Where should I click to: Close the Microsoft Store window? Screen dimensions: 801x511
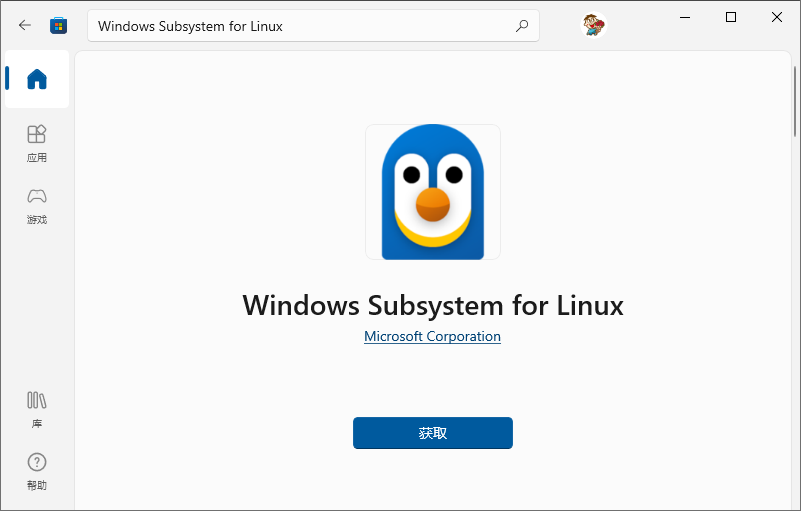coord(777,17)
